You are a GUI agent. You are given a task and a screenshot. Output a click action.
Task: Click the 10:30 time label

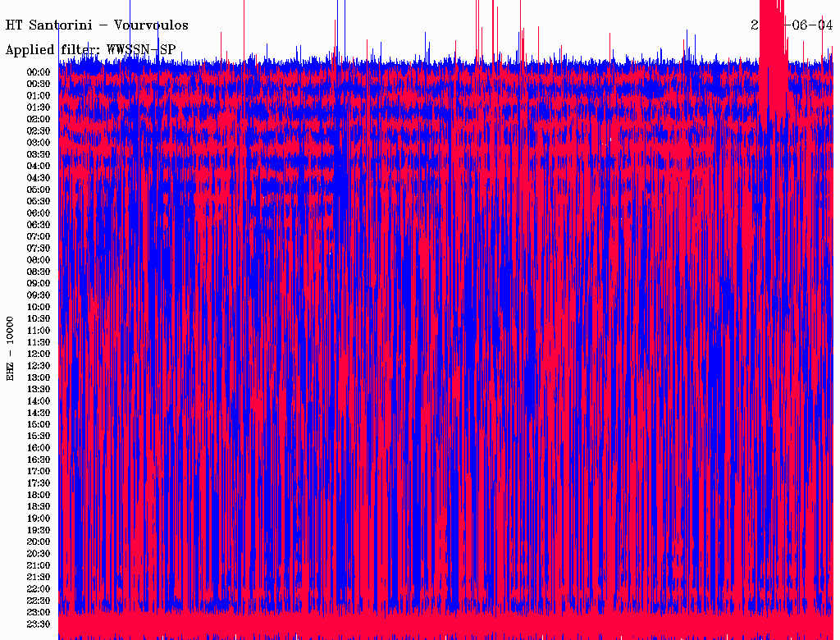click(39, 318)
